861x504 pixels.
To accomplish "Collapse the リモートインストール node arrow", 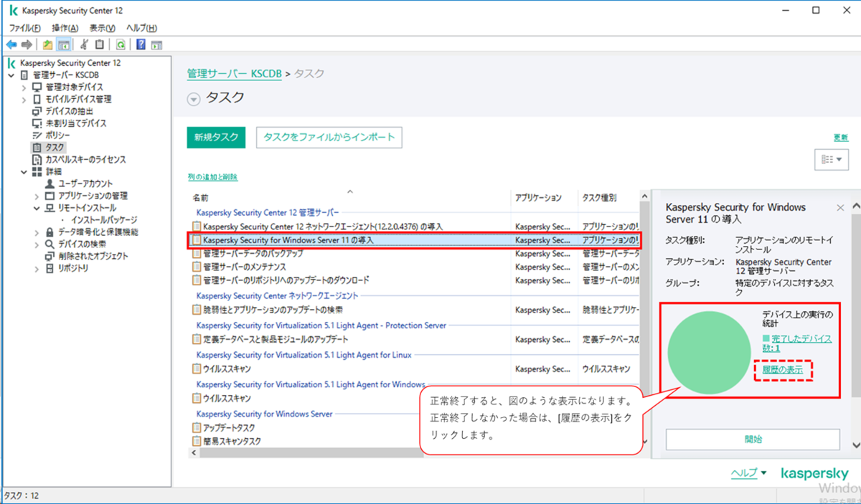I will coord(37,208).
